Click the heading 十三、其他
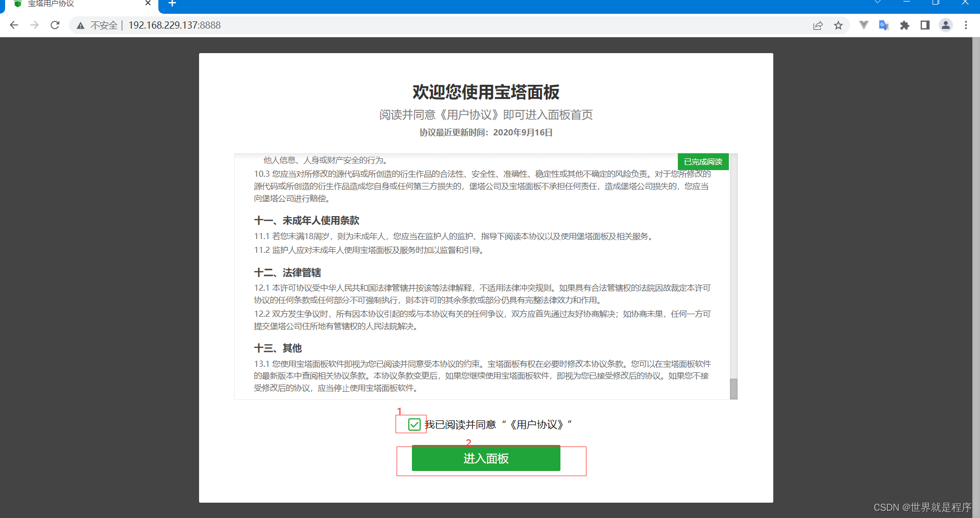This screenshot has width=980, height=518. (x=278, y=348)
